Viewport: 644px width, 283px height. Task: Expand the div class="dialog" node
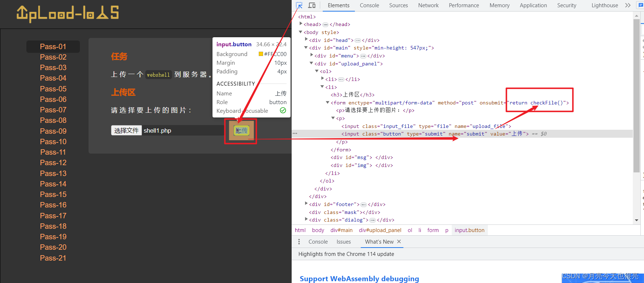[x=306, y=219]
